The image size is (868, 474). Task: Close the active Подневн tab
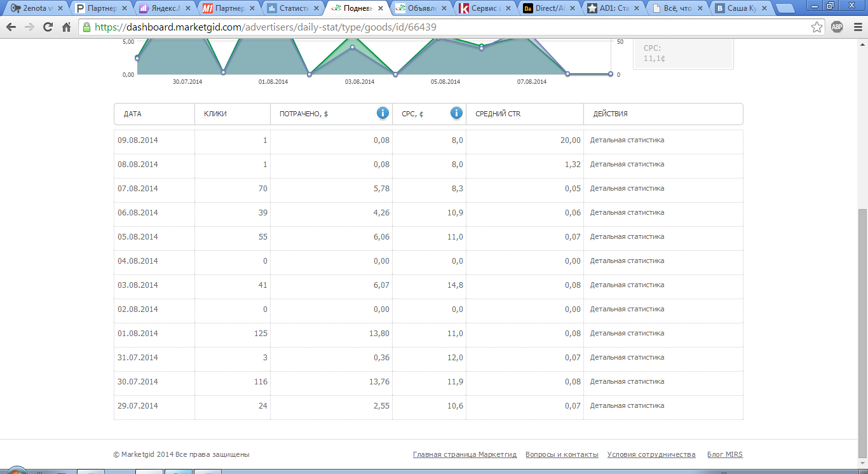pos(380,9)
